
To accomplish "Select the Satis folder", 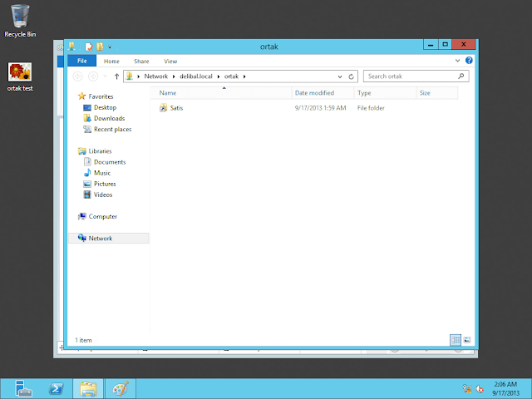I will tap(176, 108).
